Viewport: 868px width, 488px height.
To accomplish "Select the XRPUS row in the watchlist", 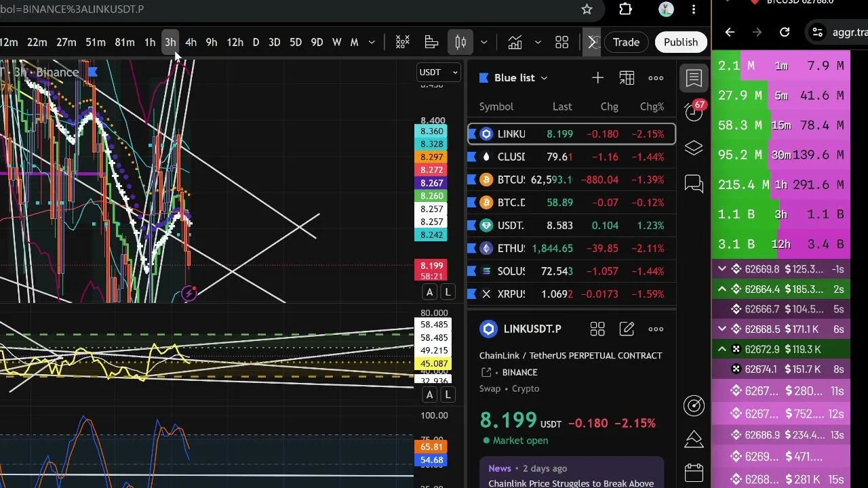I will point(571,294).
